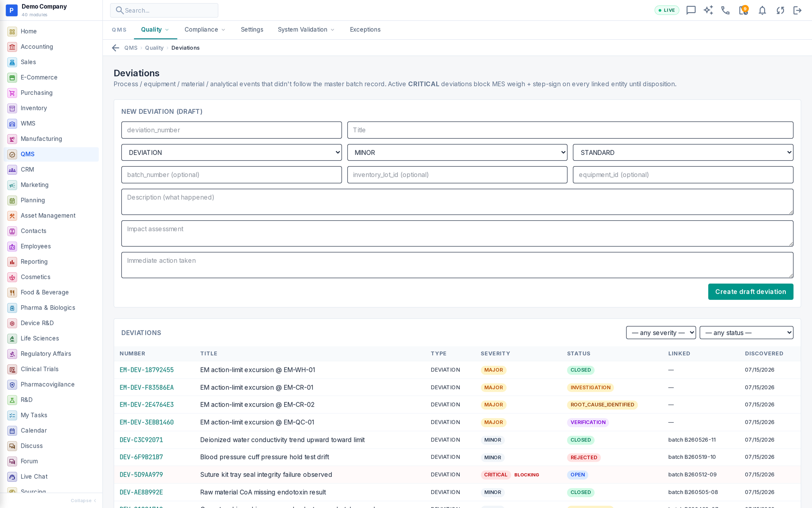Viewport: 812px width, 508px height.
Task: Open the MINOR severity select
Action: (457, 153)
